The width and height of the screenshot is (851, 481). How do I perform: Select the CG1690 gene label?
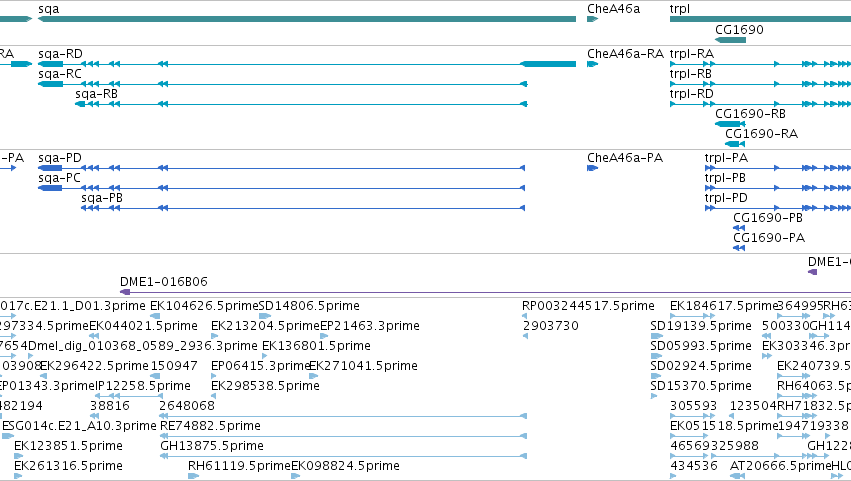pyautogui.click(x=739, y=30)
